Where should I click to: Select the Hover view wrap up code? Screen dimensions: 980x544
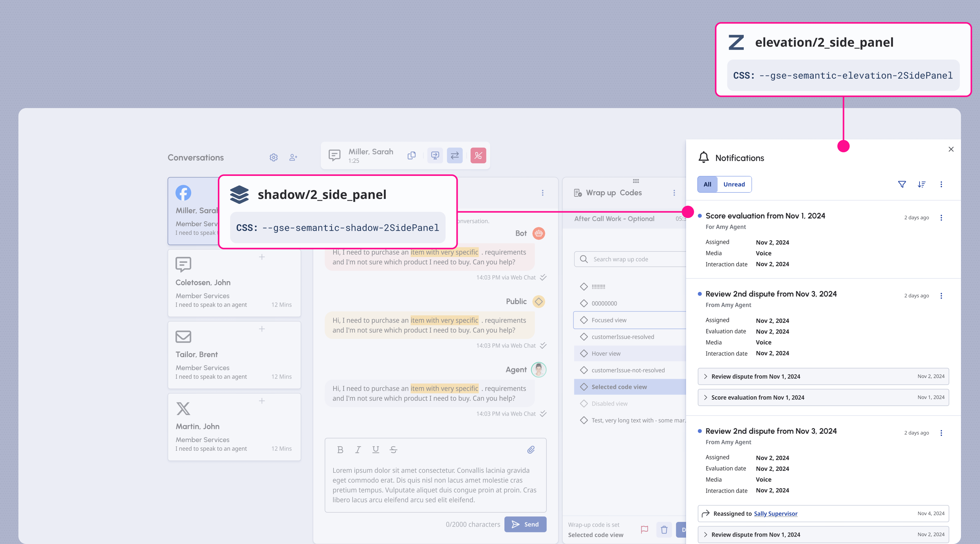606,354
